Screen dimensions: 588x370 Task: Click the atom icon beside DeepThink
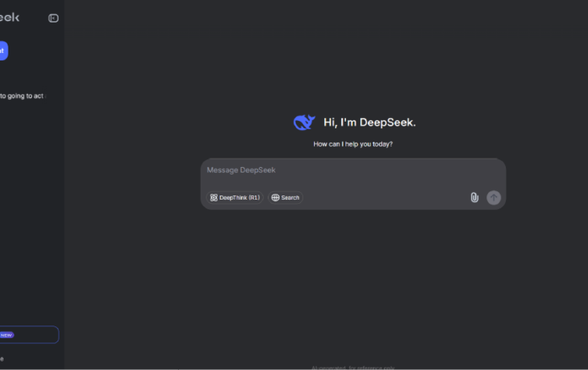[214, 198]
